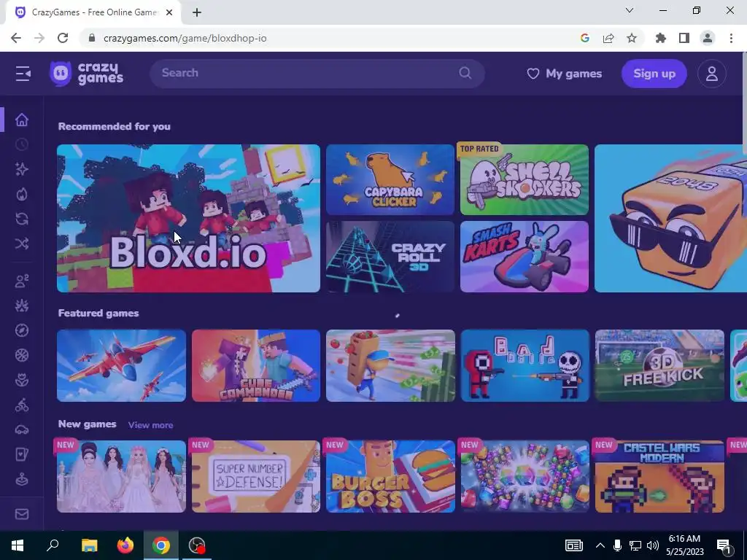Image resolution: width=747 pixels, height=560 pixels.
Task: Open the Smash Karts thumbnail
Action: 524,257
